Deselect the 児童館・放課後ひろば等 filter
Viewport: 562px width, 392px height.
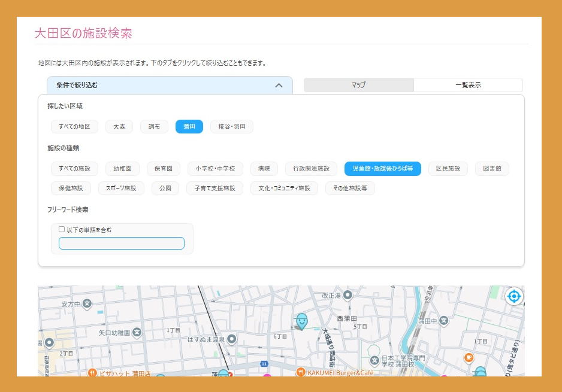tap(382, 169)
